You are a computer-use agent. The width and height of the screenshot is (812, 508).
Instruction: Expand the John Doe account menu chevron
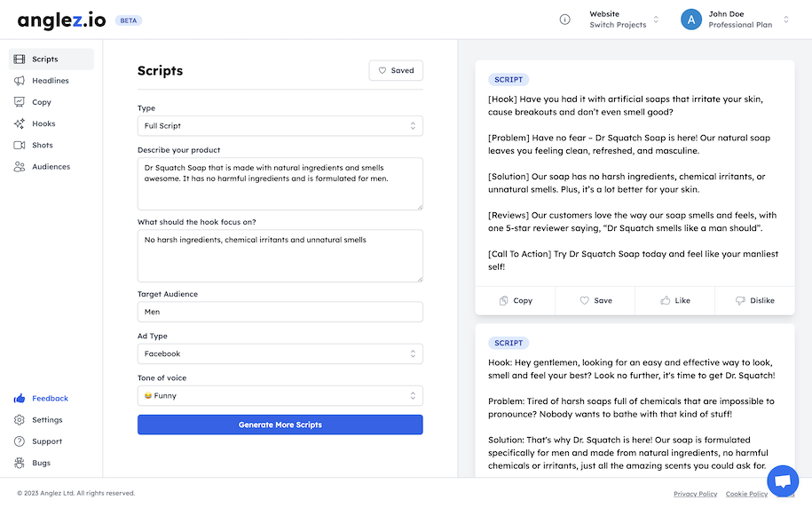click(x=786, y=20)
